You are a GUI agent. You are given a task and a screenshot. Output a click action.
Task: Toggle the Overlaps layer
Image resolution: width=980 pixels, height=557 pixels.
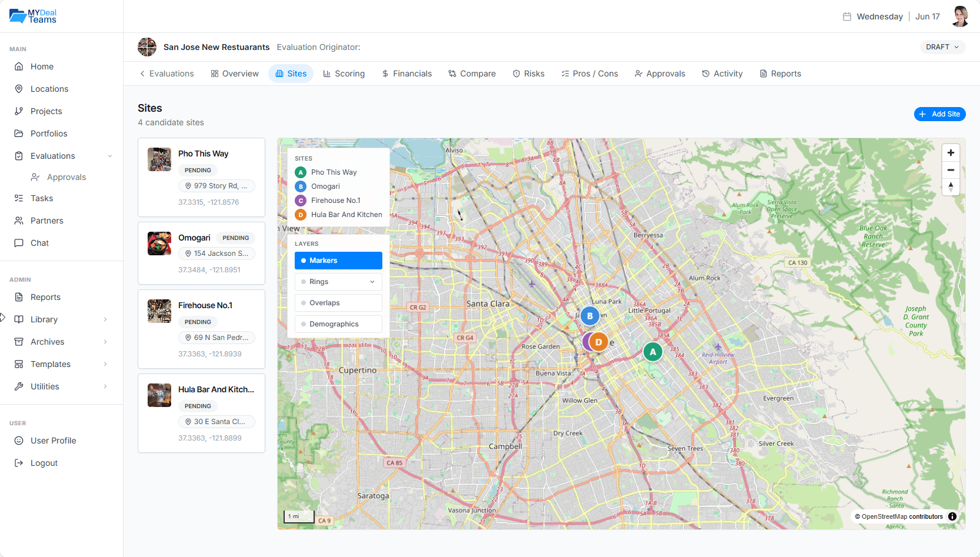click(x=338, y=303)
